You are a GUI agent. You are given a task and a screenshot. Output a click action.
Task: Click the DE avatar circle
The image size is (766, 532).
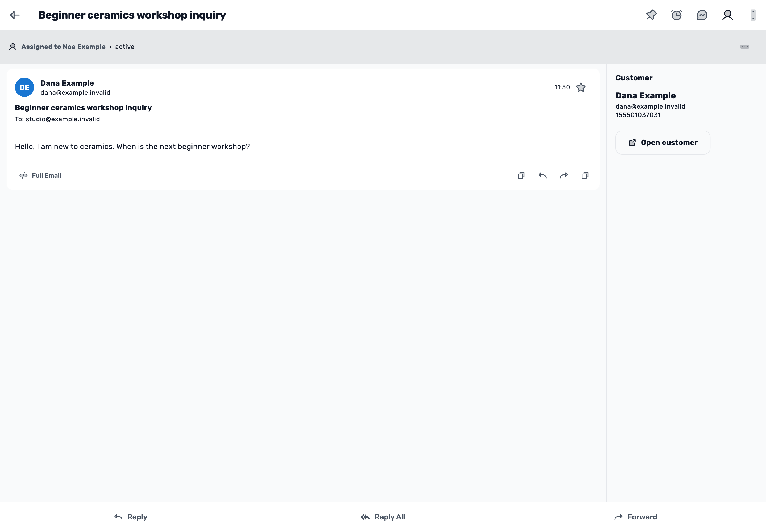click(x=24, y=87)
